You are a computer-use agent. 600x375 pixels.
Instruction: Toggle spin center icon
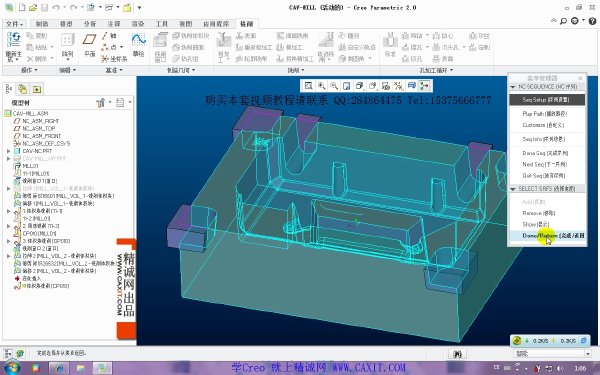point(424,86)
